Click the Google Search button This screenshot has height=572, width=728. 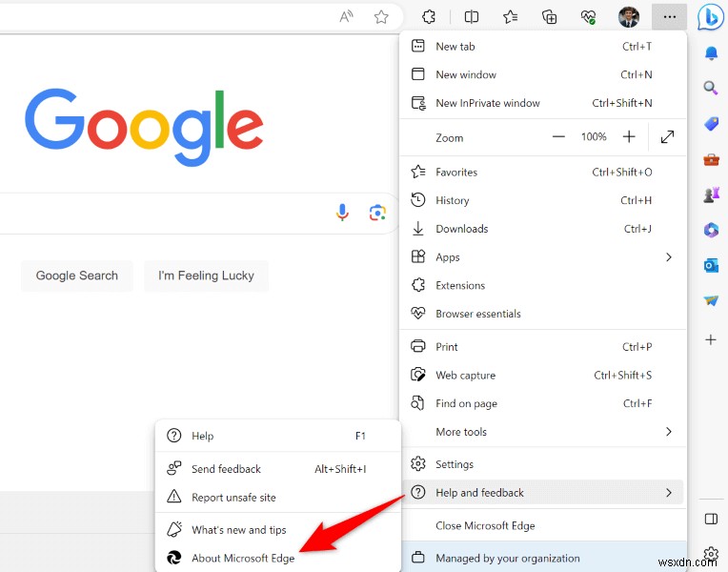(77, 276)
